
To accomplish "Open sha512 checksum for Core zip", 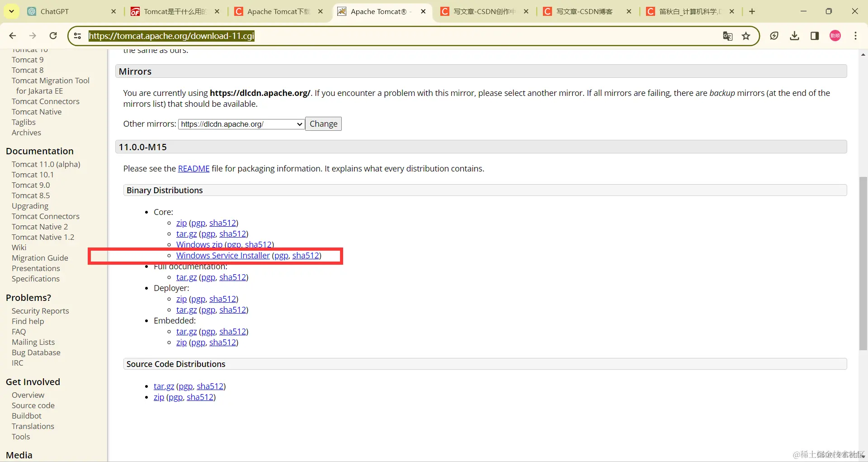I will [x=222, y=223].
